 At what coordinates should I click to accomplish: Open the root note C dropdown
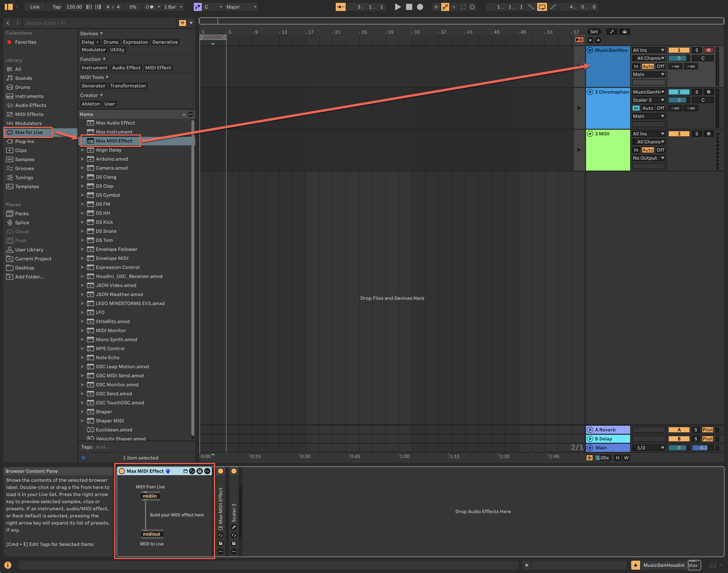(x=213, y=7)
